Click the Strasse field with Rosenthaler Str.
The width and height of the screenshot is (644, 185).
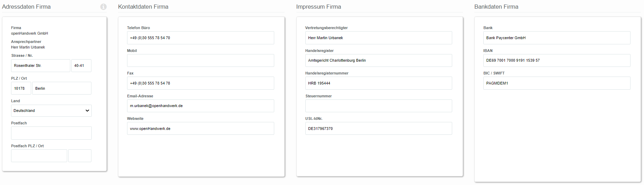pos(41,65)
